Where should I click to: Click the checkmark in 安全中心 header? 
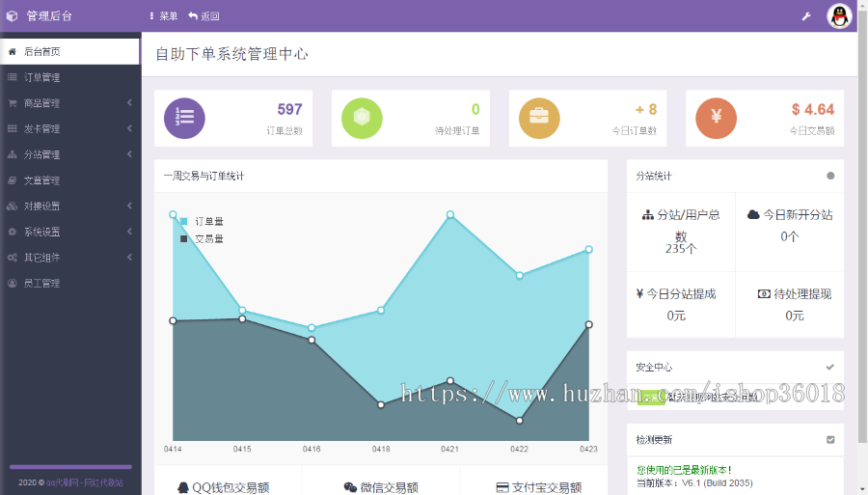tap(829, 367)
